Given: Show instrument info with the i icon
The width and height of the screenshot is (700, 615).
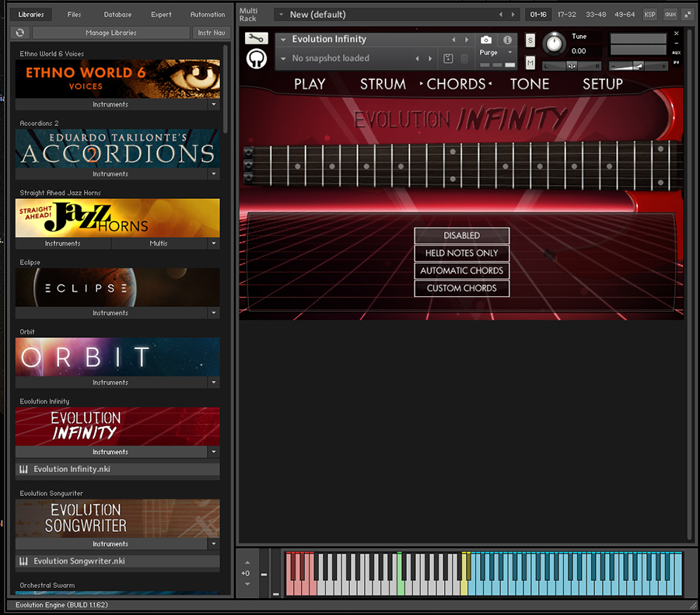Looking at the screenshot, I should pos(507,40).
